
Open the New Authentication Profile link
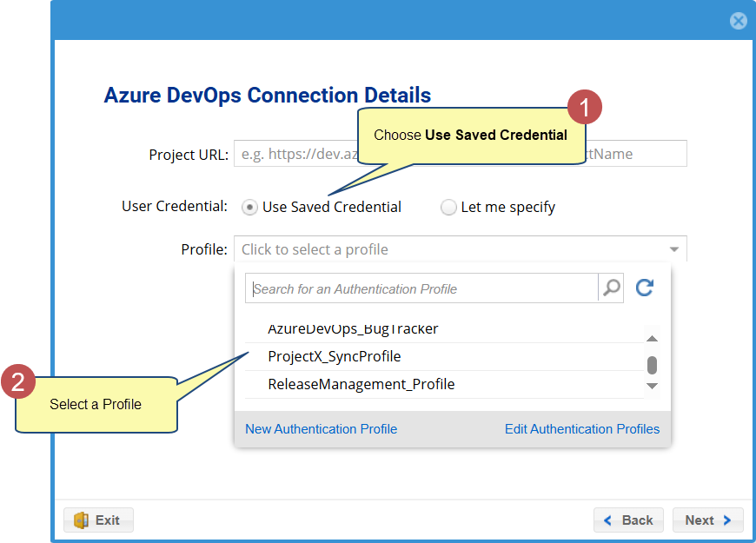321,429
